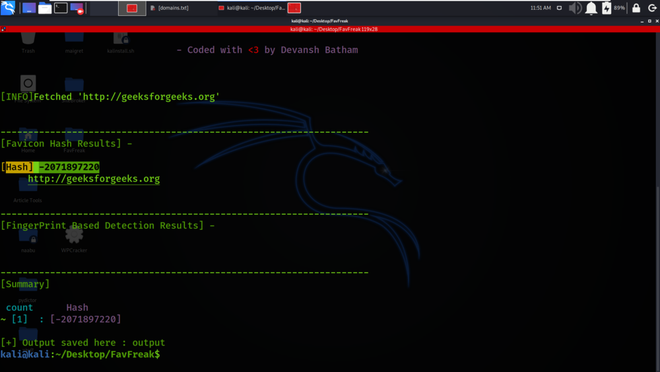Switch to kali@kali Desktop/Fa... taskbar window

[251, 8]
